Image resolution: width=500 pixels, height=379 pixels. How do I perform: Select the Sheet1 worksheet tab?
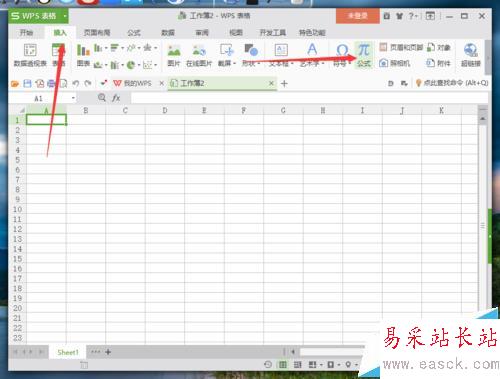point(68,352)
